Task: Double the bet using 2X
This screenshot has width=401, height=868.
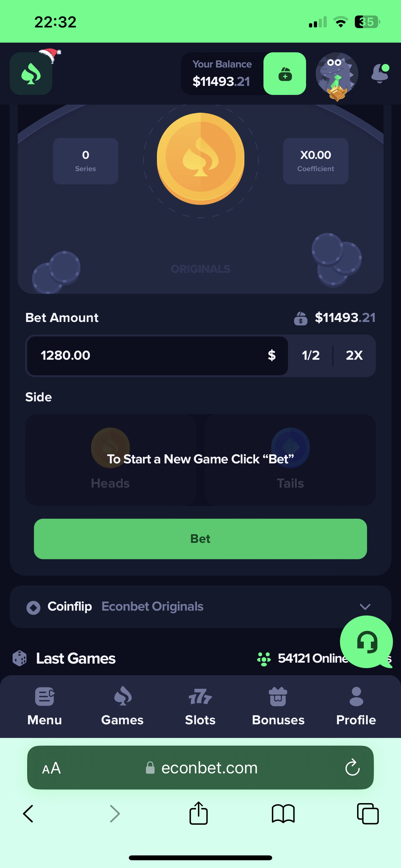Action: [354, 356]
